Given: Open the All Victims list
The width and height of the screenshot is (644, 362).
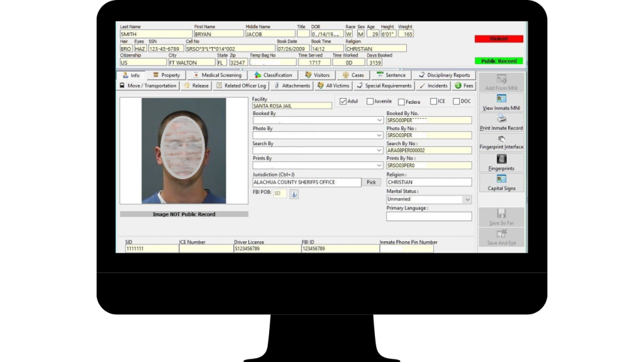Looking at the screenshot, I should coord(335,86).
